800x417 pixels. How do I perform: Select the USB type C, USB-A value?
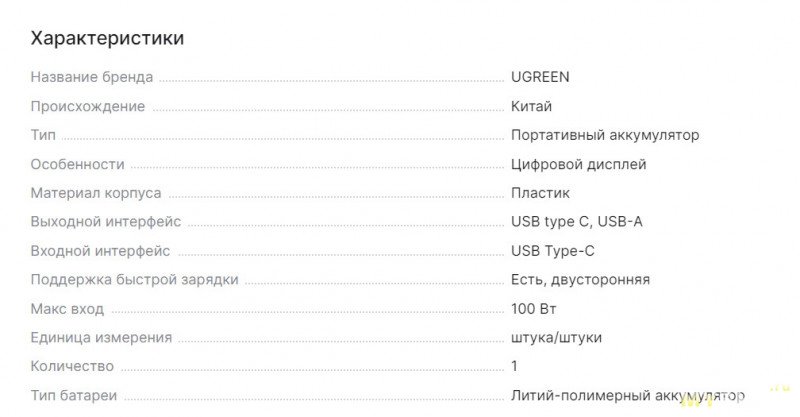[x=576, y=222]
